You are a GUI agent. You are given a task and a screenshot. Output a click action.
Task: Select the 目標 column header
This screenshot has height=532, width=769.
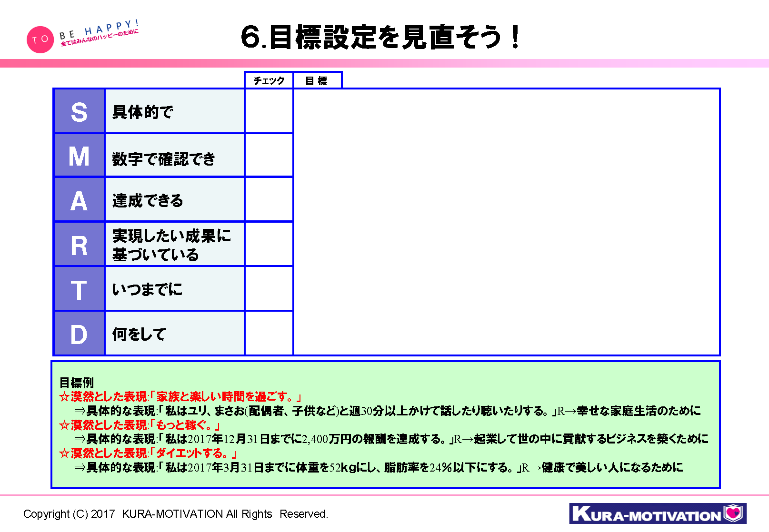tap(317, 80)
